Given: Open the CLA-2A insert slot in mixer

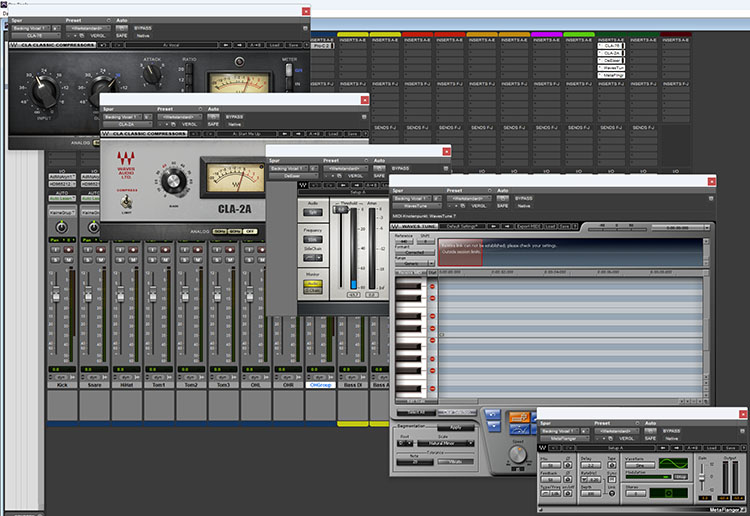Looking at the screenshot, I should [x=611, y=53].
